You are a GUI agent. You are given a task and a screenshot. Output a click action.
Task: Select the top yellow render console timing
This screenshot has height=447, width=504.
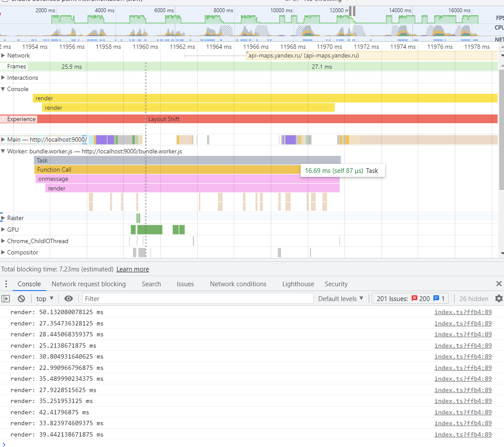click(265, 98)
